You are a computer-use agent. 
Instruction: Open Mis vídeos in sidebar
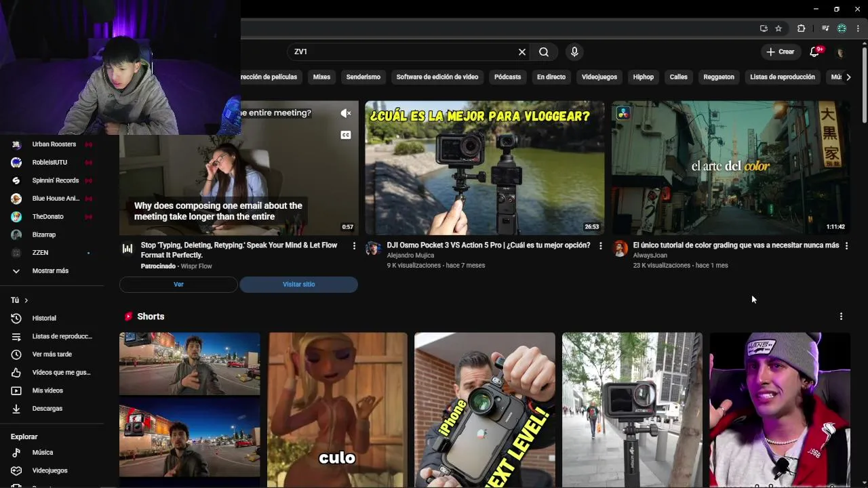point(47,391)
